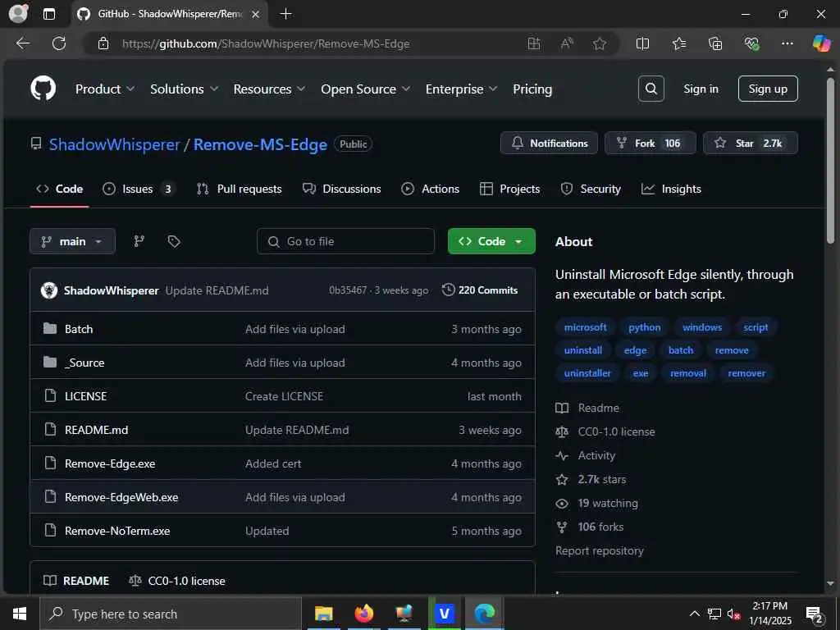Click the GitHub Octocat logo
This screenshot has height=630, width=840.
43,89
